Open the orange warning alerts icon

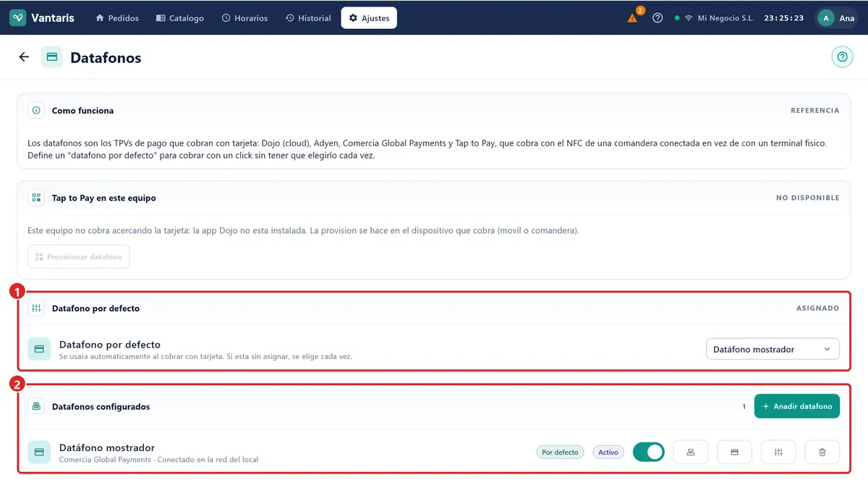click(x=633, y=18)
